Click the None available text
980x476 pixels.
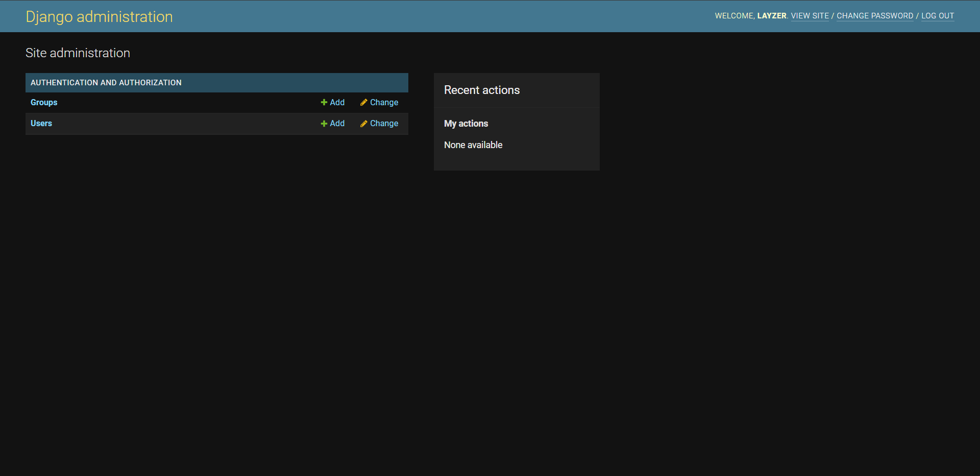[473, 145]
